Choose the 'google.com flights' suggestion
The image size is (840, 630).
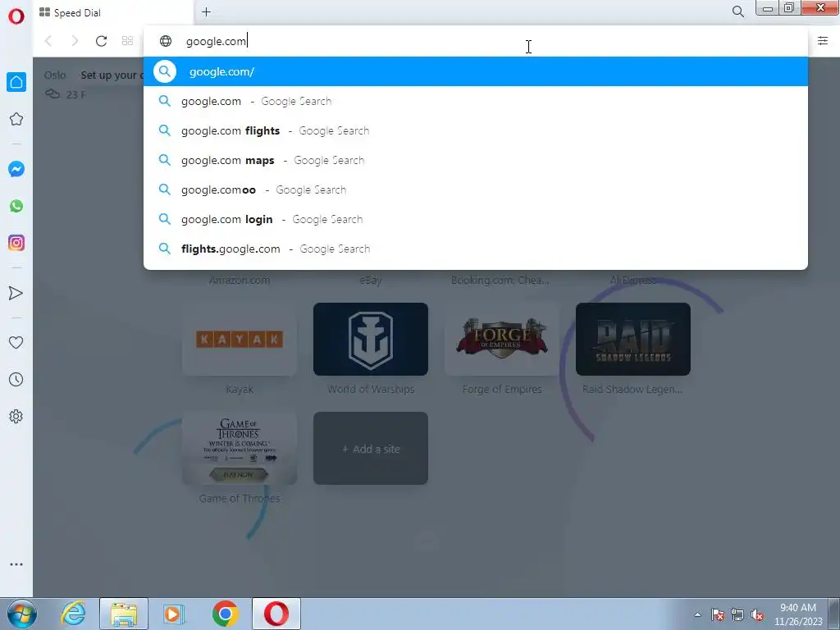(476, 130)
